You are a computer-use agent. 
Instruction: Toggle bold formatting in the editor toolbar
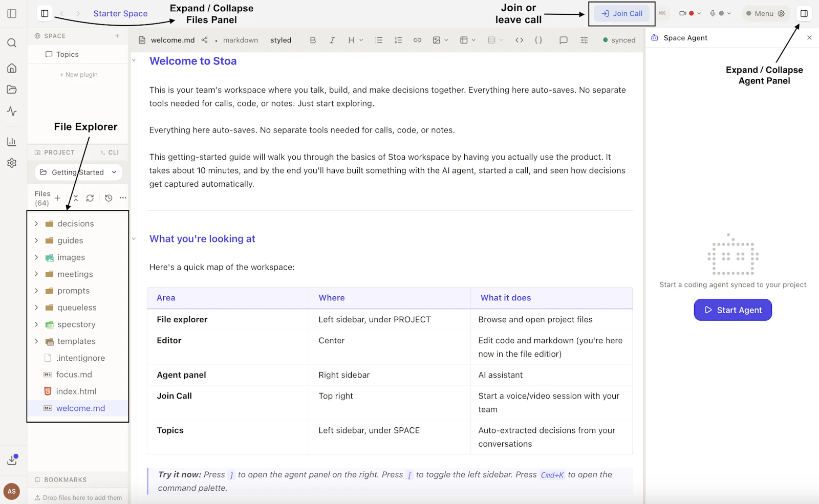pyautogui.click(x=313, y=40)
